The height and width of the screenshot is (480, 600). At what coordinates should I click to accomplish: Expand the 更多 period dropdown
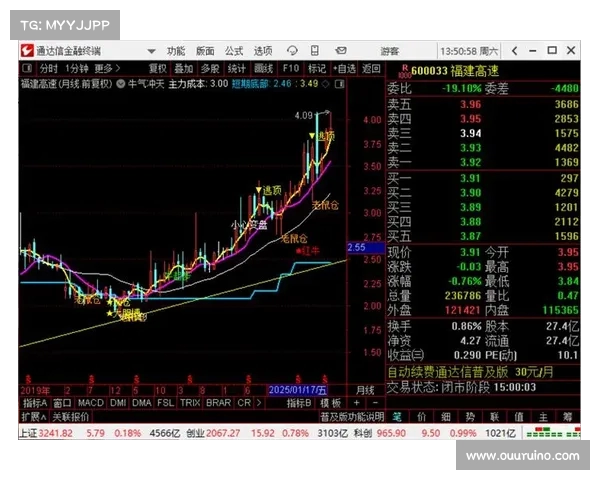pyautogui.click(x=102, y=68)
